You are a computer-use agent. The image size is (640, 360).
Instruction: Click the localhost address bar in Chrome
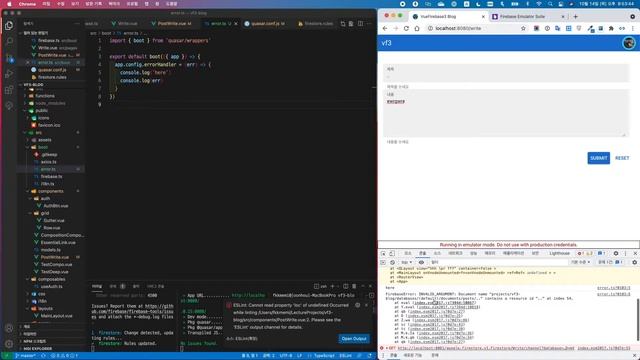click(x=473, y=29)
